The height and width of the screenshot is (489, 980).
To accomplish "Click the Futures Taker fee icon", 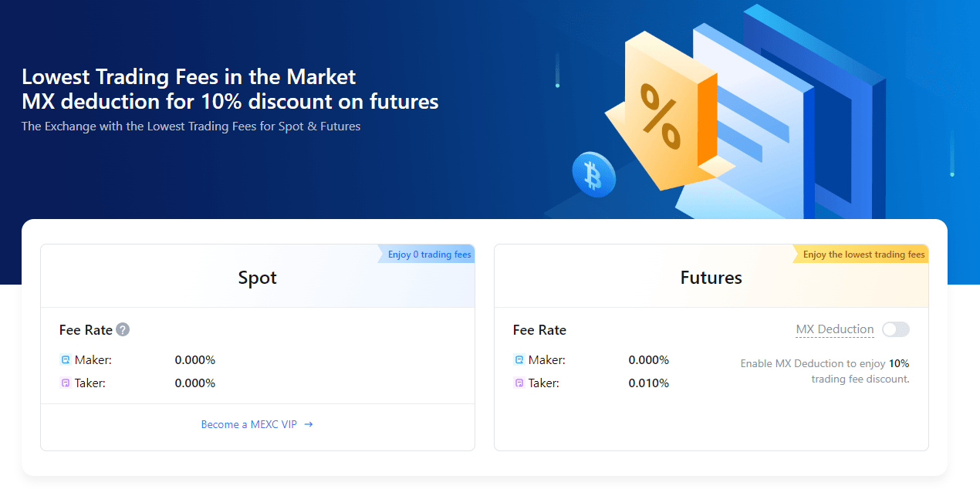I will click(x=519, y=383).
